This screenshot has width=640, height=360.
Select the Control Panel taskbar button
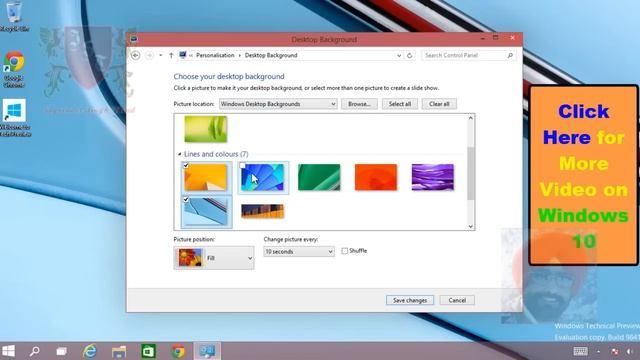(207, 351)
